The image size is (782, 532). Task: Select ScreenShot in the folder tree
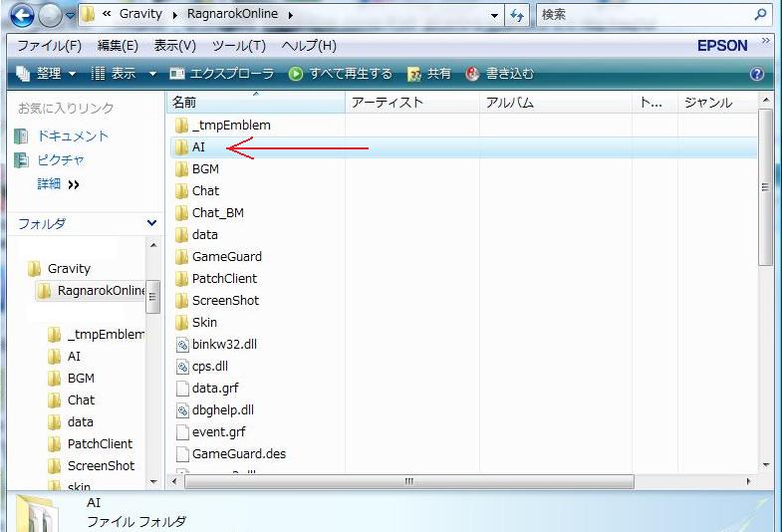click(101, 465)
